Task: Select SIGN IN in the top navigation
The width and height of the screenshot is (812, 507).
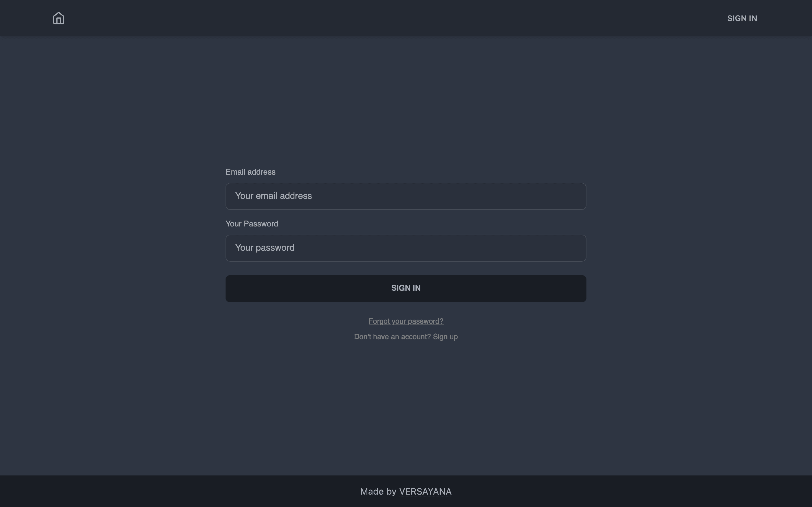Action: click(x=742, y=18)
